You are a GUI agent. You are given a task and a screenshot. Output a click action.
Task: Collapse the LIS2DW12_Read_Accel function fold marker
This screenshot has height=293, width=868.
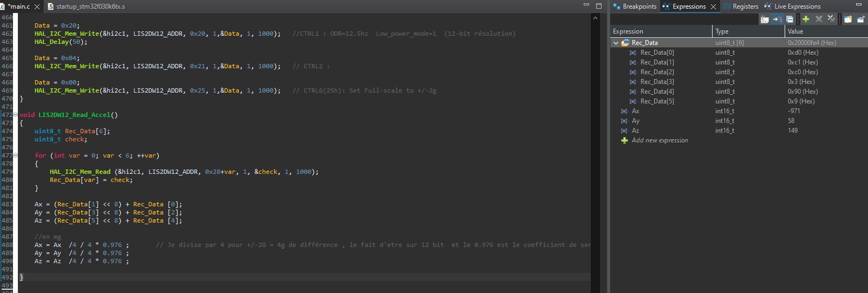pos(15,115)
